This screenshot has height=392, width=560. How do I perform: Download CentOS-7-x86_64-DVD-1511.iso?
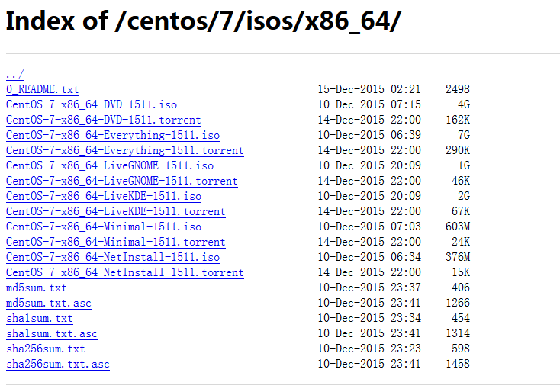click(x=92, y=104)
